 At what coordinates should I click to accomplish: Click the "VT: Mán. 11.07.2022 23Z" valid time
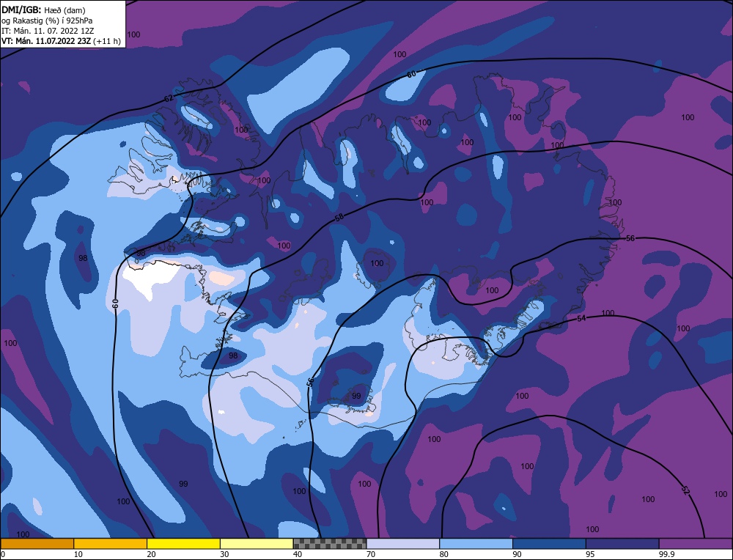point(46,41)
